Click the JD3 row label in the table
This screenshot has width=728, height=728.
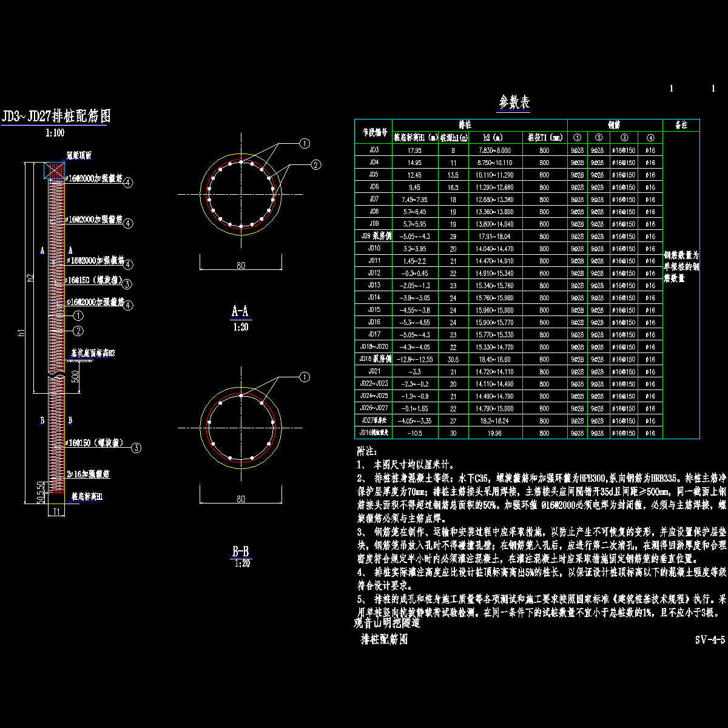[374, 150]
